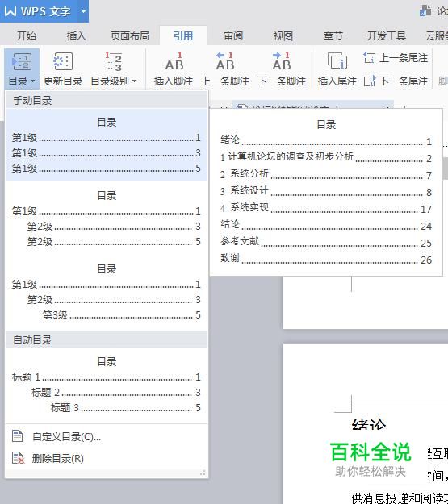Click the 结论 contents entry

pyautogui.click(x=326, y=225)
